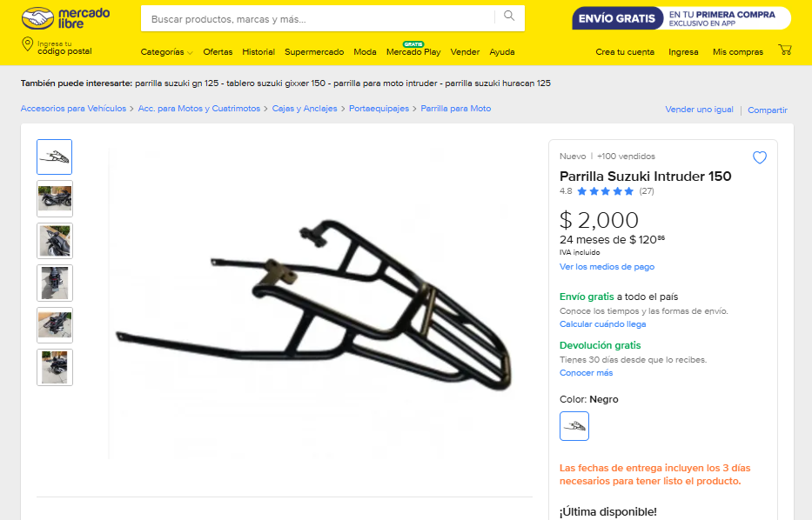Open the shopping cart icon

click(784, 50)
